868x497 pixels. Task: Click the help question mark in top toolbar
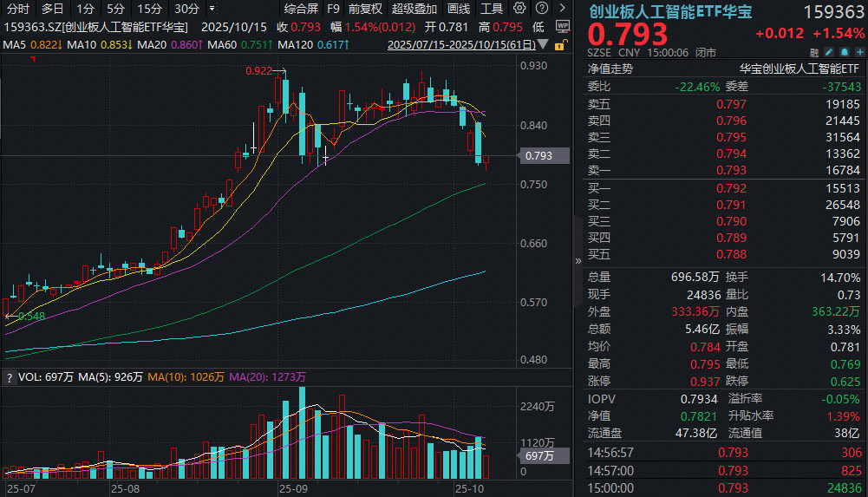click(x=540, y=9)
